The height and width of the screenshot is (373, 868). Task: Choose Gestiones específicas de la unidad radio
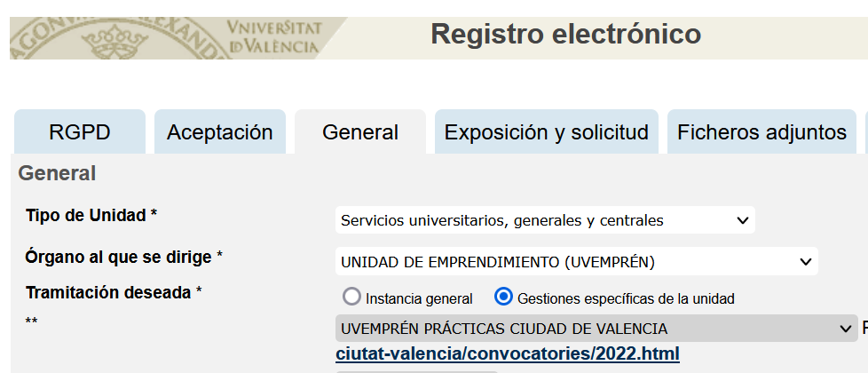tap(503, 298)
